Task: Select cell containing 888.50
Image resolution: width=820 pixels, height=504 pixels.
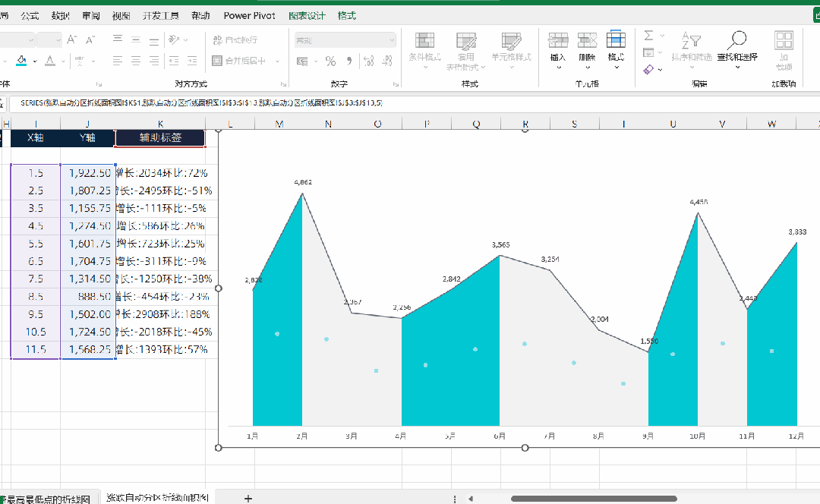Action: pos(87,297)
